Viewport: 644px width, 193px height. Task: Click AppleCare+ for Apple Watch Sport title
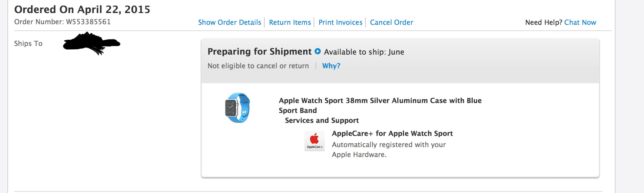coord(392,133)
